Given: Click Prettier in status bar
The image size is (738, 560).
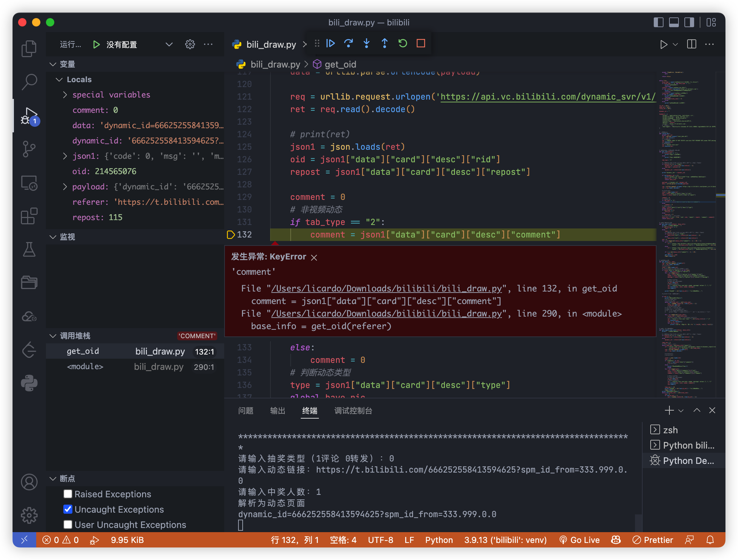Looking at the screenshot, I should pos(653,540).
